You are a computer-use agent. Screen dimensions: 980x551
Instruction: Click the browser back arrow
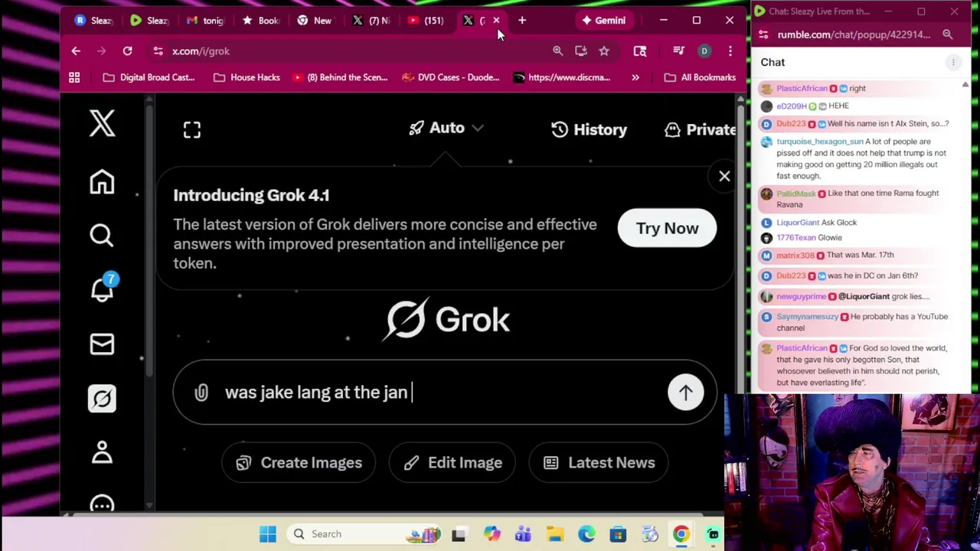point(76,51)
